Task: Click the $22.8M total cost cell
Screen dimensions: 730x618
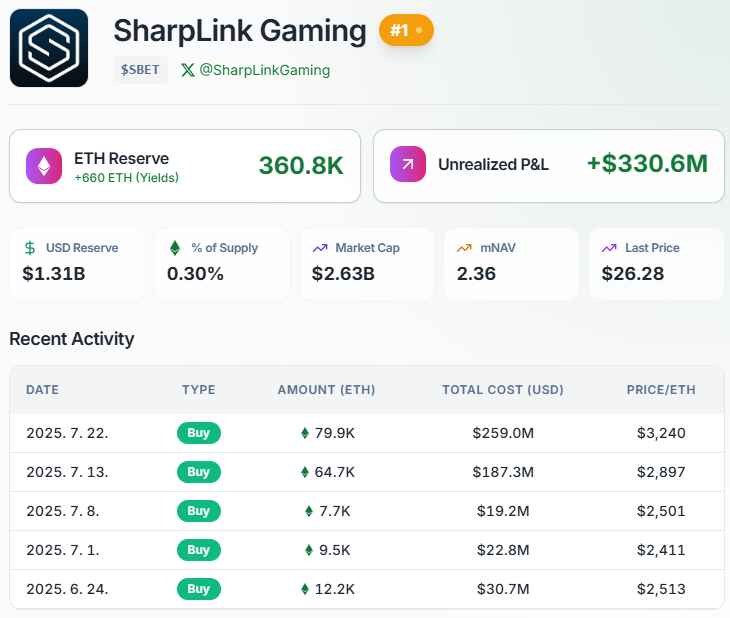Action: [x=503, y=550]
